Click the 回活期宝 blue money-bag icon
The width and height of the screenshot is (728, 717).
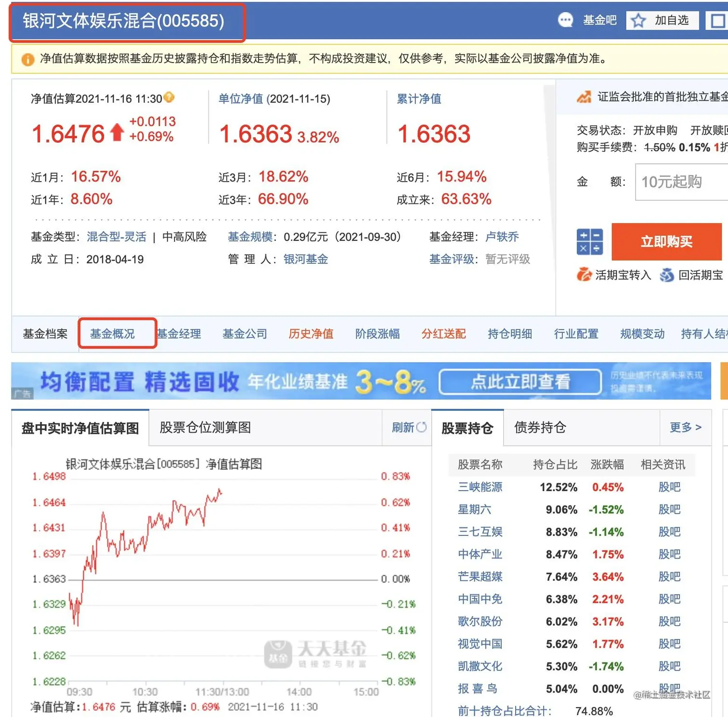click(667, 275)
